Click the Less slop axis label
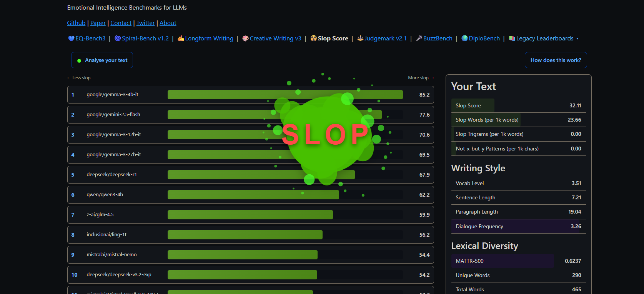This screenshot has height=294, width=644. (79, 78)
